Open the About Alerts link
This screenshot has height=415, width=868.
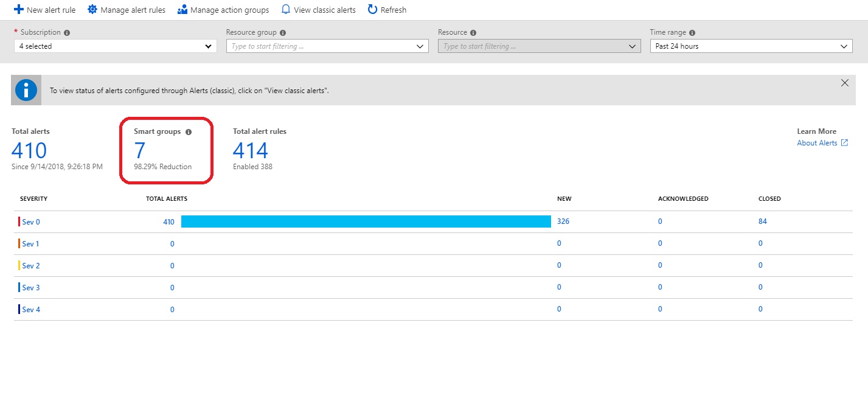point(817,143)
